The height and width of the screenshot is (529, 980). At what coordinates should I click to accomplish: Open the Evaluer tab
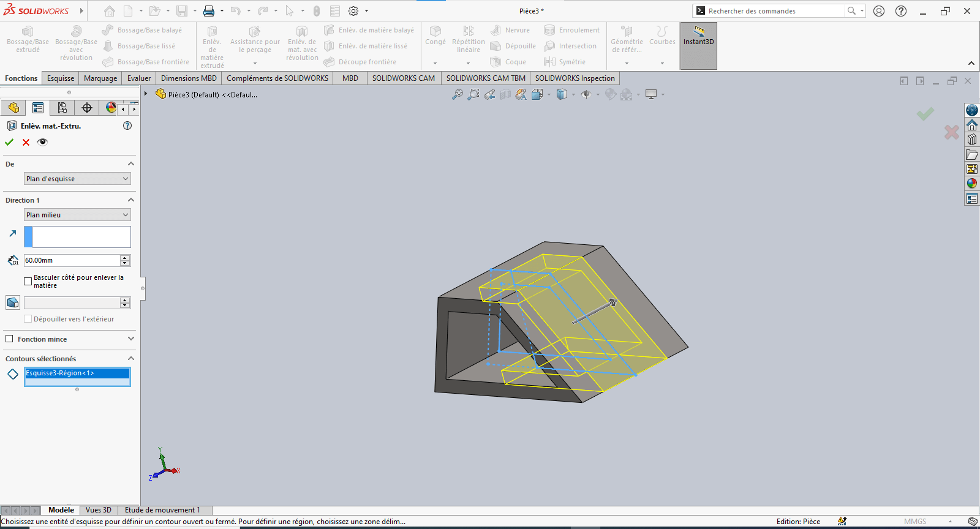[x=139, y=78]
